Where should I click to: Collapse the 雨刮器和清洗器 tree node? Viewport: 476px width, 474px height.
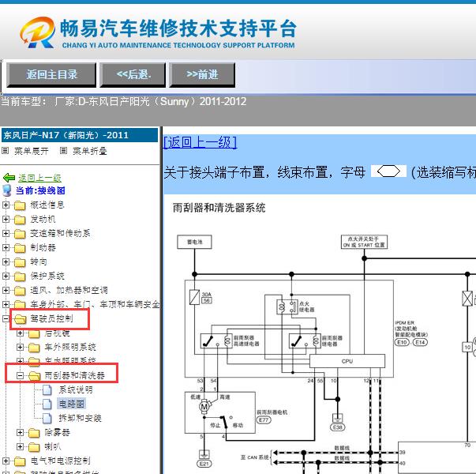(20, 376)
